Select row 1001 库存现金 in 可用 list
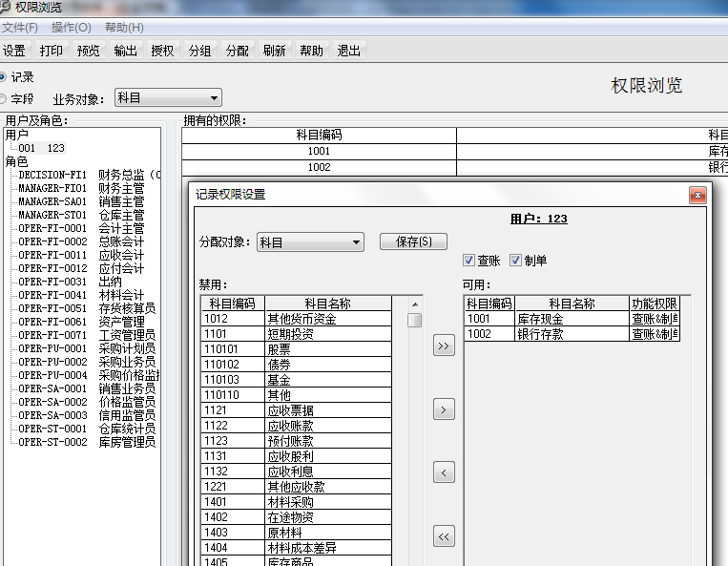 [572, 319]
